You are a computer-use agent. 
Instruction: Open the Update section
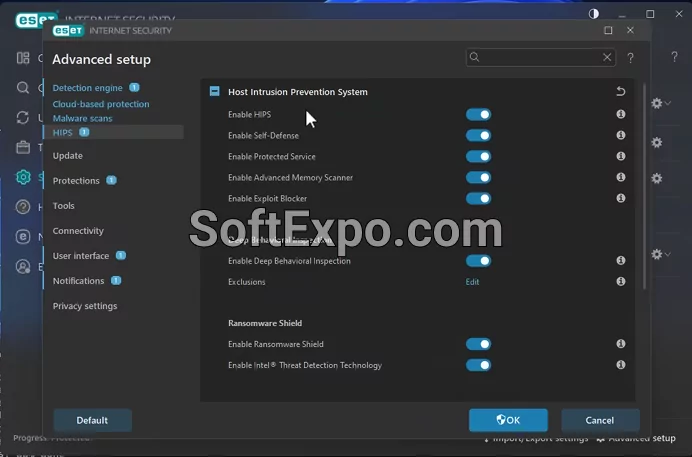click(68, 156)
